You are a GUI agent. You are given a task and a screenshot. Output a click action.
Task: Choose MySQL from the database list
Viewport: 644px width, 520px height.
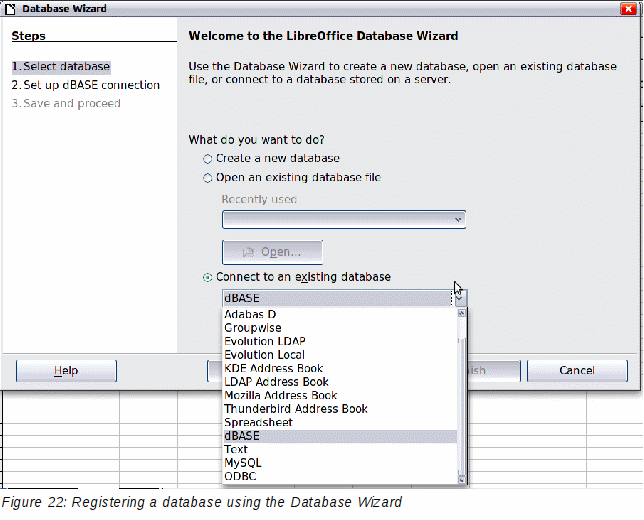coord(340,463)
